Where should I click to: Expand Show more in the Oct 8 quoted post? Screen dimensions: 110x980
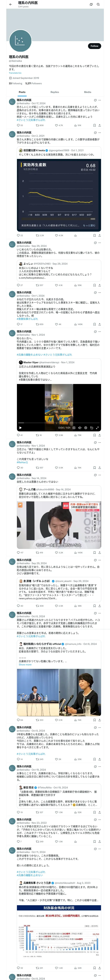click(25, 665)
